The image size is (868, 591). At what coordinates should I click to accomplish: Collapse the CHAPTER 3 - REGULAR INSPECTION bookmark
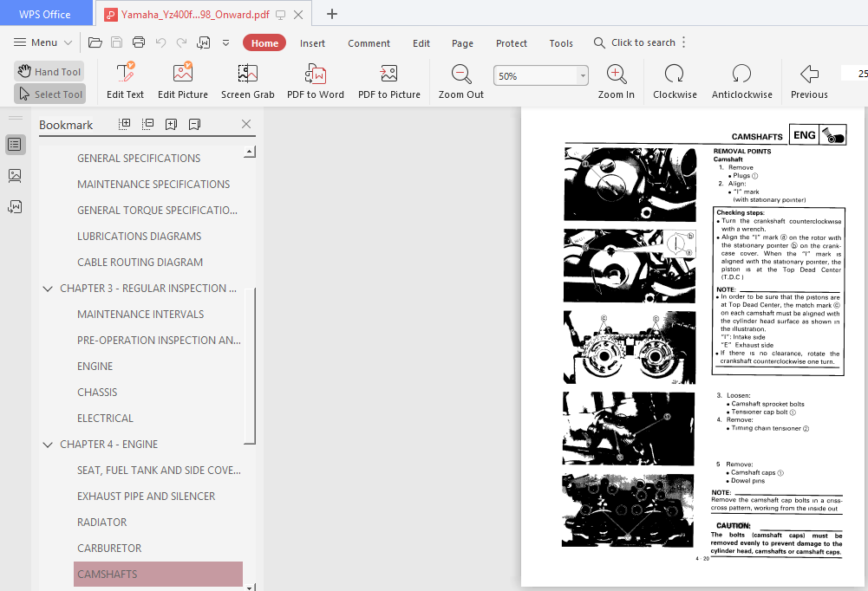[x=48, y=289]
